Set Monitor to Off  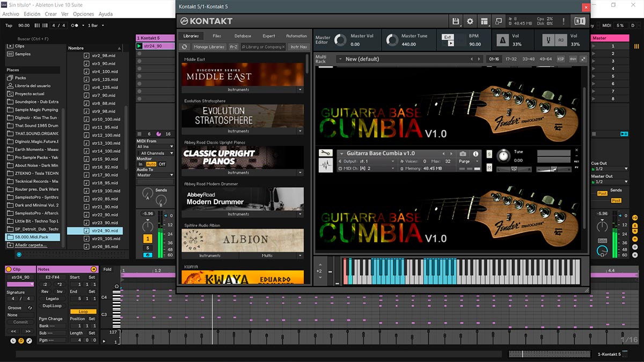pyautogui.click(x=162, y=164)
